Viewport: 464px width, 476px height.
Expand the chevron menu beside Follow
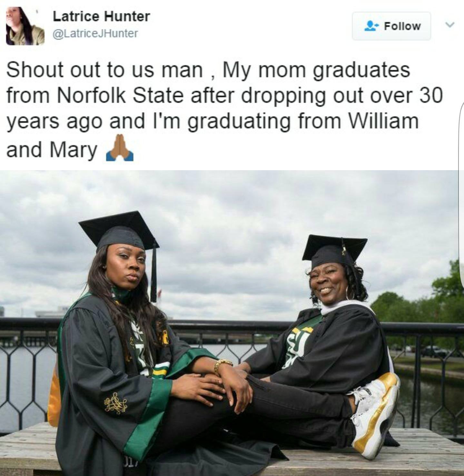tap(450, 24)
